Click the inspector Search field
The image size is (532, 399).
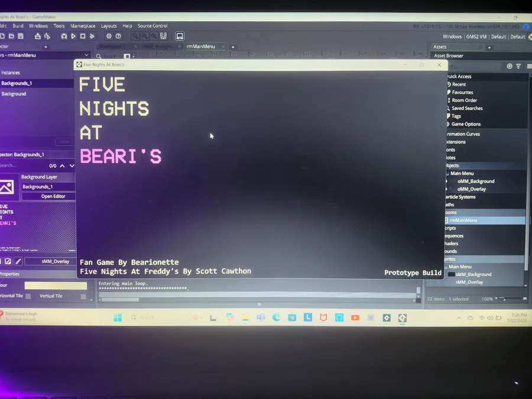click(x=24, y=166)
